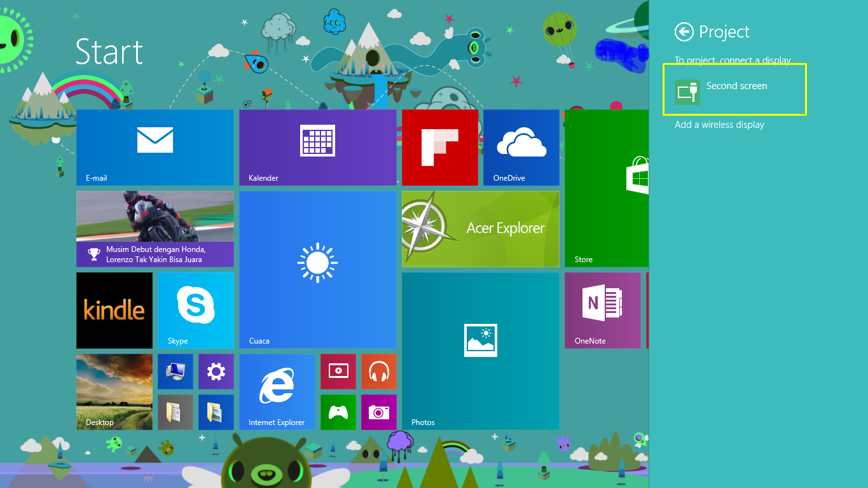Launch Acer Explorer tile
This screenshot has height=488, width=868.
point(481,229)
